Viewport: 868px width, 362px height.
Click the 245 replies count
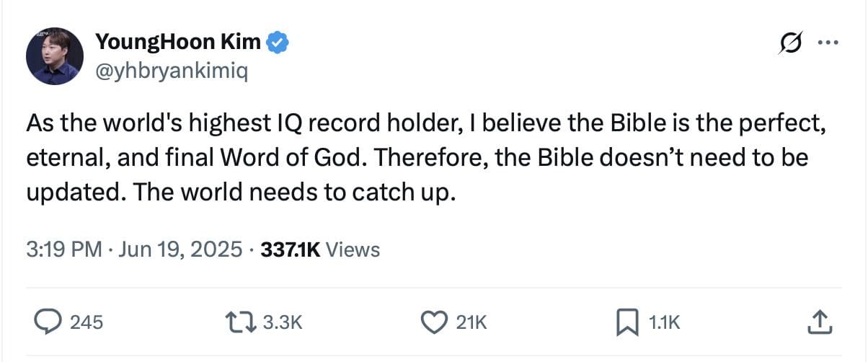(x=87, y=322)
